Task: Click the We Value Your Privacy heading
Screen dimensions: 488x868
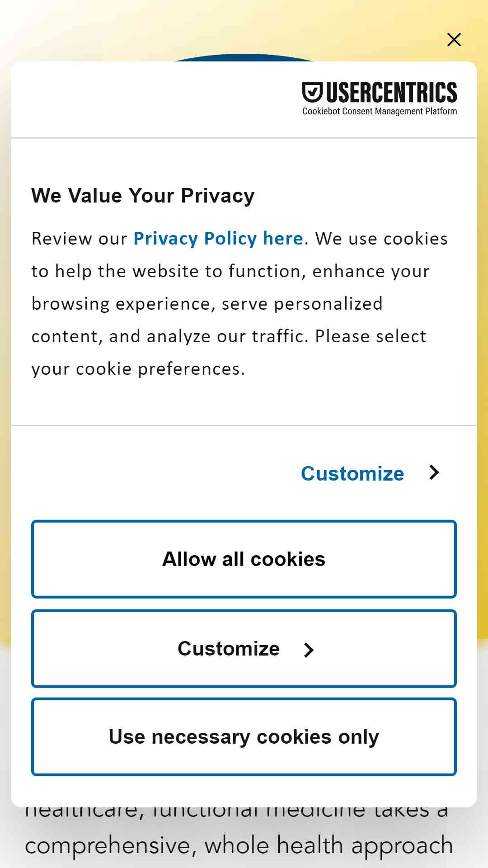Action: click(x=143, y=196)
